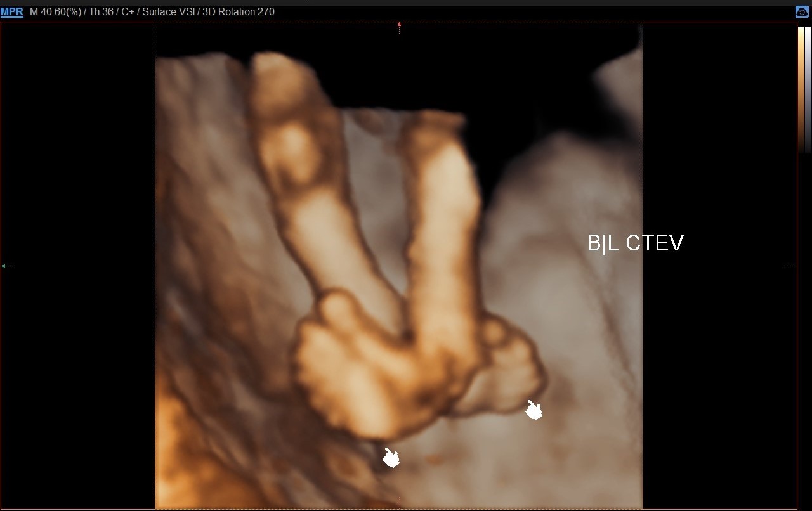
Task: Click the green arrow marker on left edge
Action: coord(4,266)
